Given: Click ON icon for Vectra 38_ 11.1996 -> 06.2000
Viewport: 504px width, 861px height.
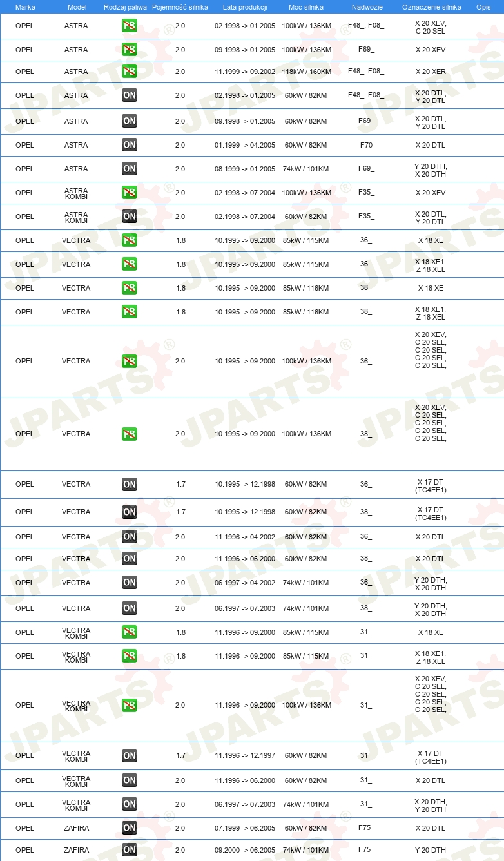Looking at the screenshot, I should (x=130, y=559).
